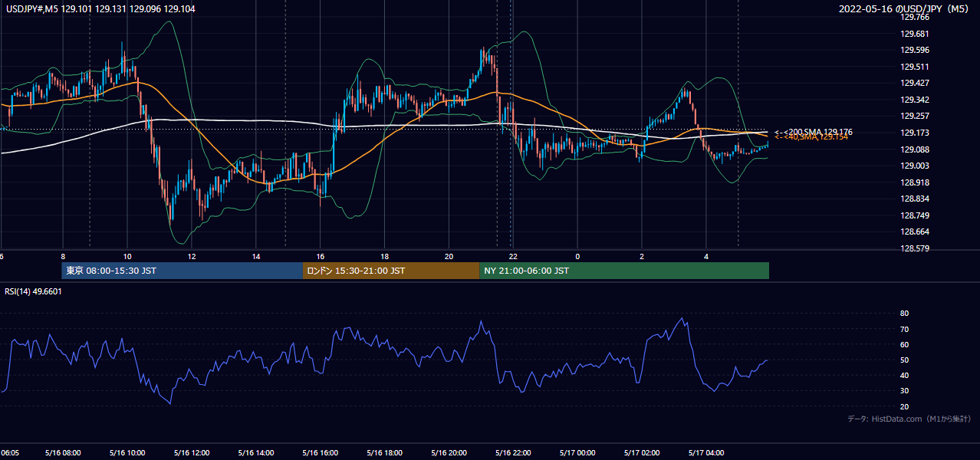Click the 5/16 08:00 bottom time label
980x460 pixels.
62,452
